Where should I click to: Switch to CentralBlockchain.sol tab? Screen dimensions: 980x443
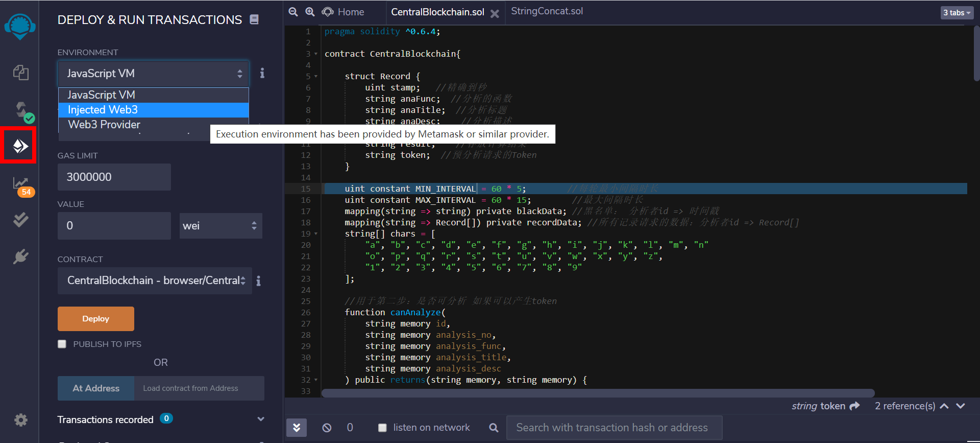click(437, 12)
